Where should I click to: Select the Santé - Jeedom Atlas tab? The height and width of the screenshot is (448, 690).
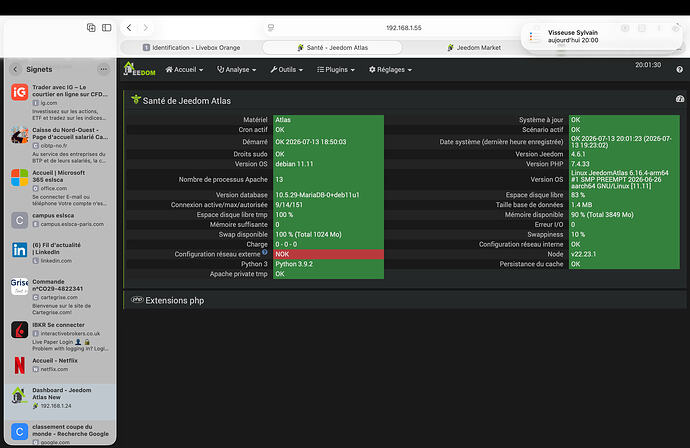tap(332, 48)
